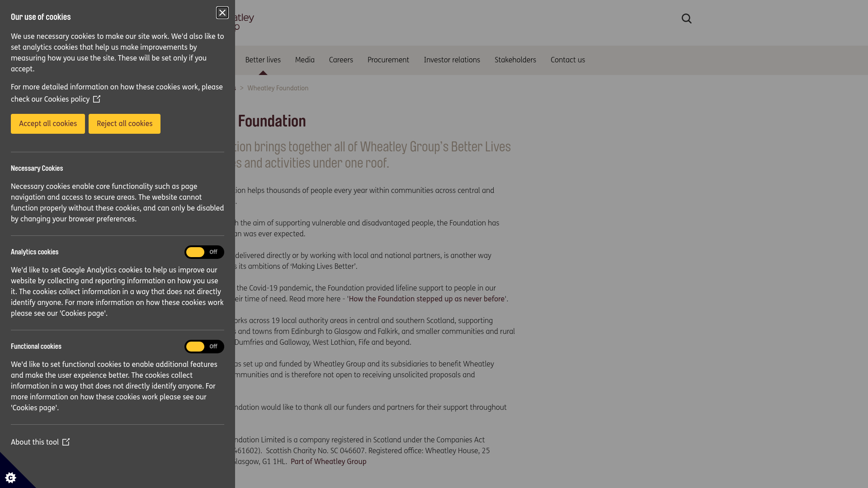The image size is (868, 488).
Task: Open the Investor relations menu item
Action: [452, 60]
